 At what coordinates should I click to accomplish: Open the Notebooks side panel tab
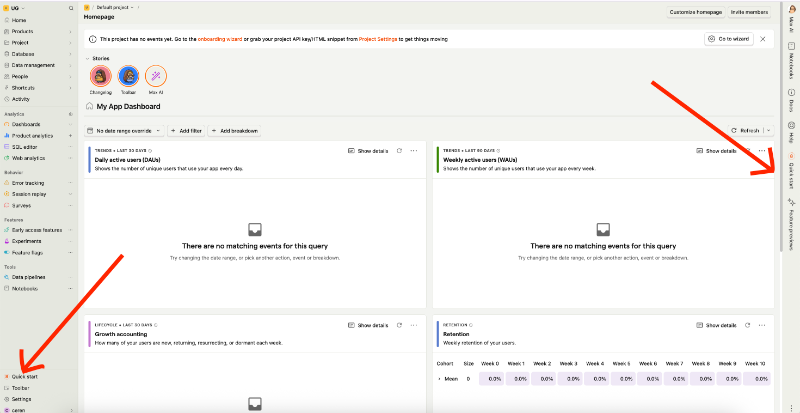pos(791,60)
